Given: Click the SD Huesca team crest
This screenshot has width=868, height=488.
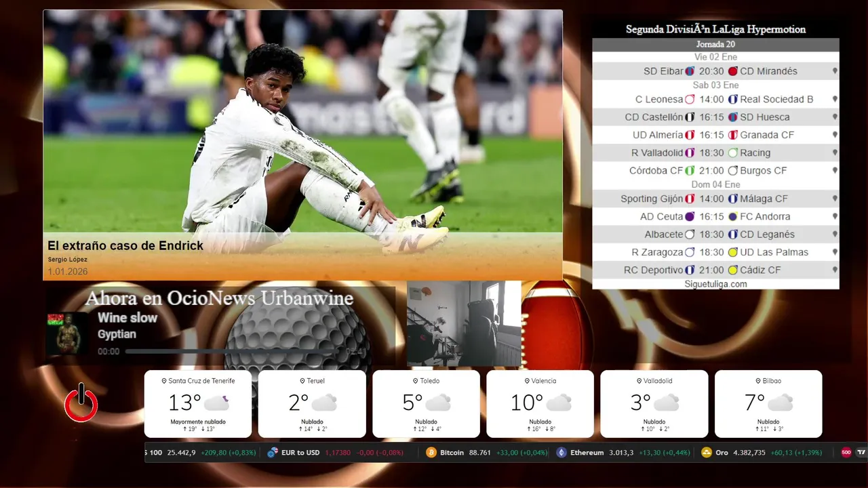Looking at the screenshot, I should click(x=732, y=117).
